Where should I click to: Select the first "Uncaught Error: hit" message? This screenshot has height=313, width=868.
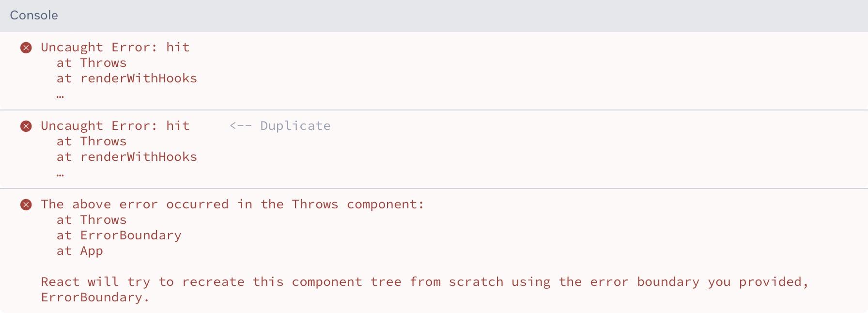coord(115,47)
